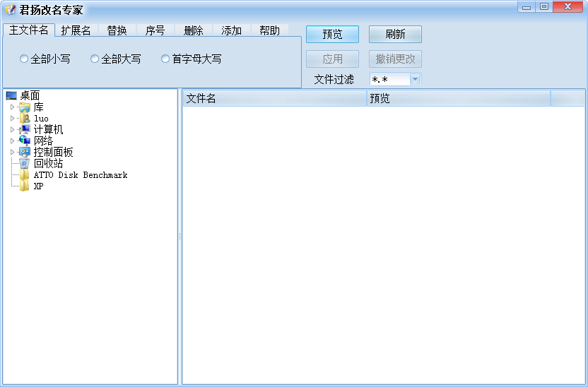Switch to the Replace (替换) tab
This screenshot has width=588, height=387.
pyautogui.click(x=117, y=30)
